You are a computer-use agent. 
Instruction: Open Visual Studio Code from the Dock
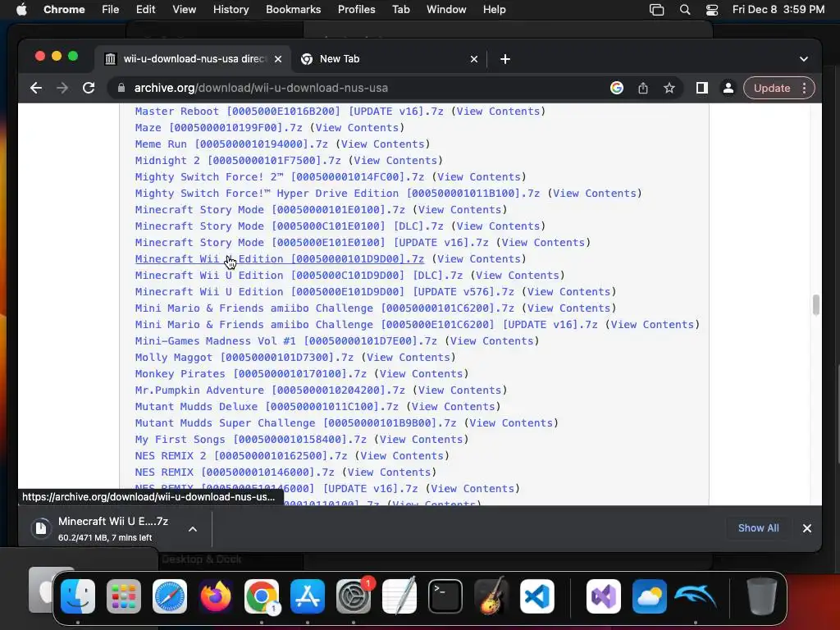pyautogui.click(x=537, y=596)
